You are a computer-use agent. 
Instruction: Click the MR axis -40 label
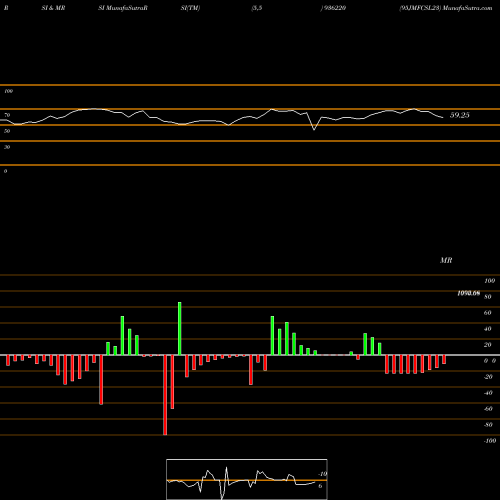click(488, 393)
